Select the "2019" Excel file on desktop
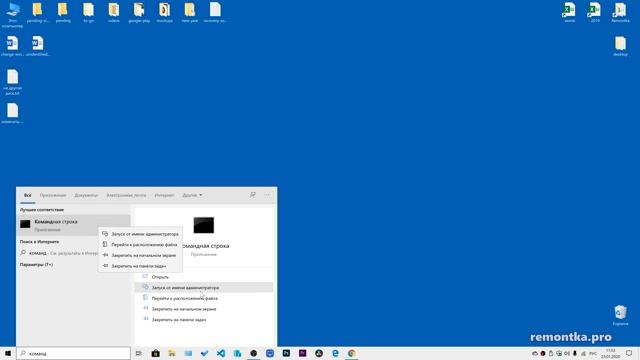This screenshot has width=640, height=360. (595, 12)
